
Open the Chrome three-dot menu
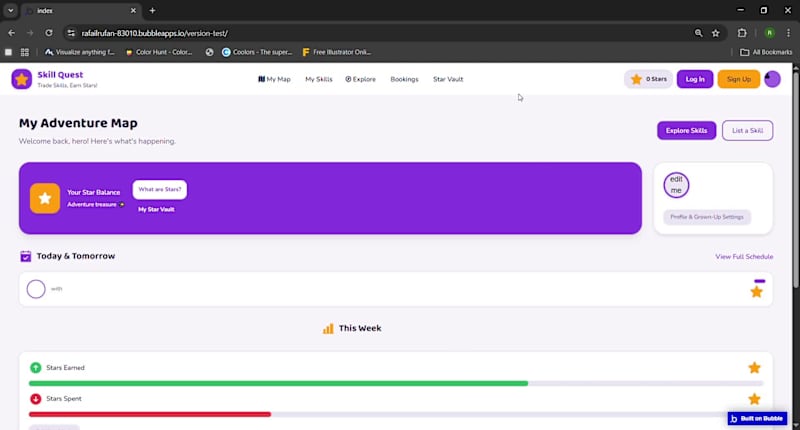click(788, 33)
